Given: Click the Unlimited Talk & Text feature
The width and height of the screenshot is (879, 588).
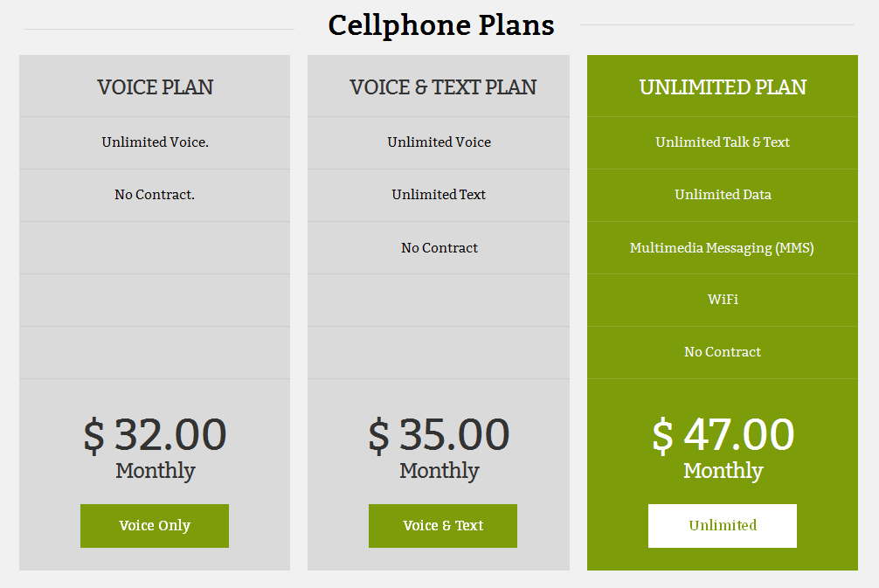Looking at the screenshot, I should coord(723,142).
